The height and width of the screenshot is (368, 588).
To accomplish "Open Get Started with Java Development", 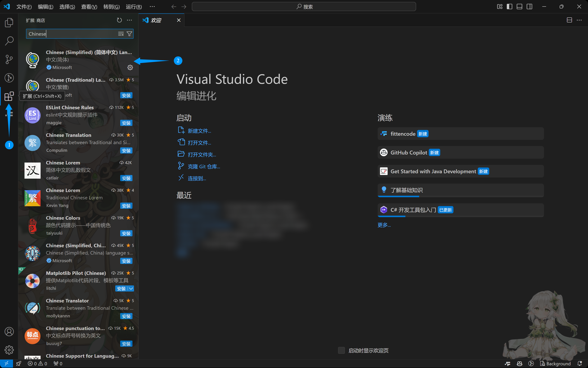I will click(x=461, y=171).
